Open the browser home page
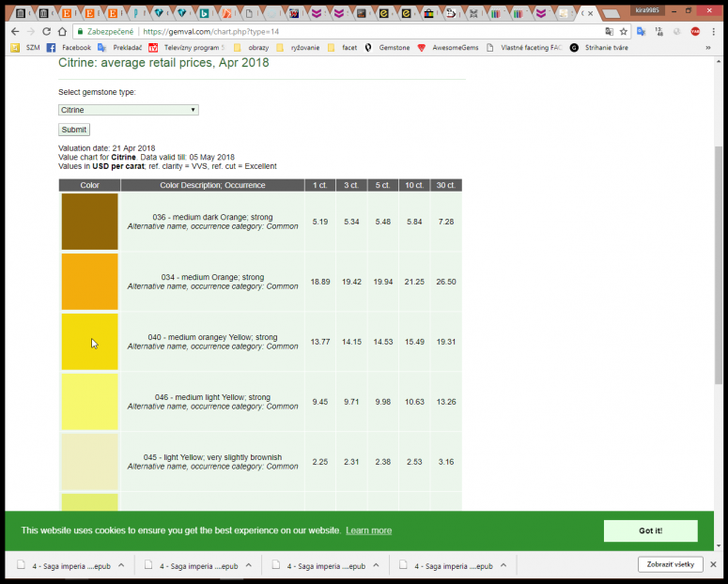The width and height of the screenshot is (728, 584). [62, 32]
